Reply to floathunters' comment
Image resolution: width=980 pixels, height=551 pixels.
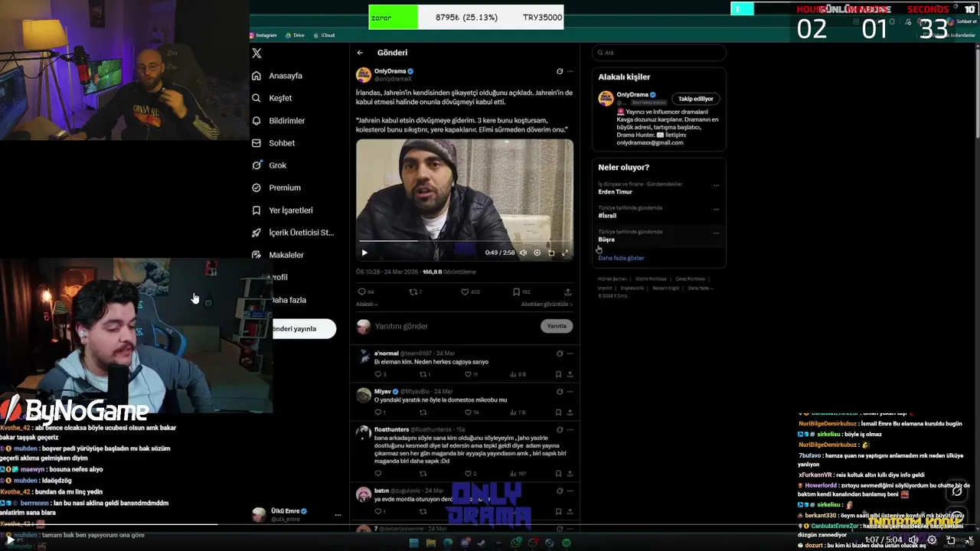pos(377,474)
